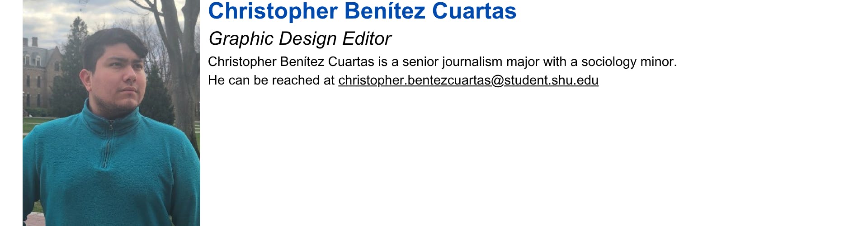Click the christopher.bentezcuartas@student.shu.edu email link

468,80
